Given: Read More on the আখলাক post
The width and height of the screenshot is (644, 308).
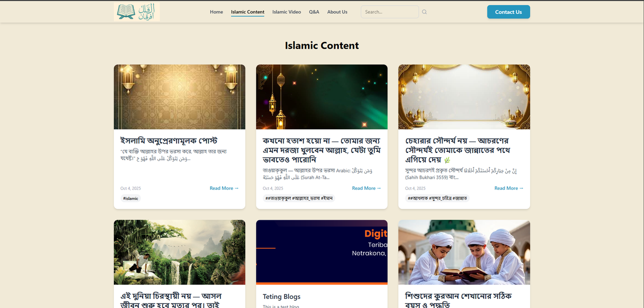Looking at the screenshot, I should coord(509,188).
